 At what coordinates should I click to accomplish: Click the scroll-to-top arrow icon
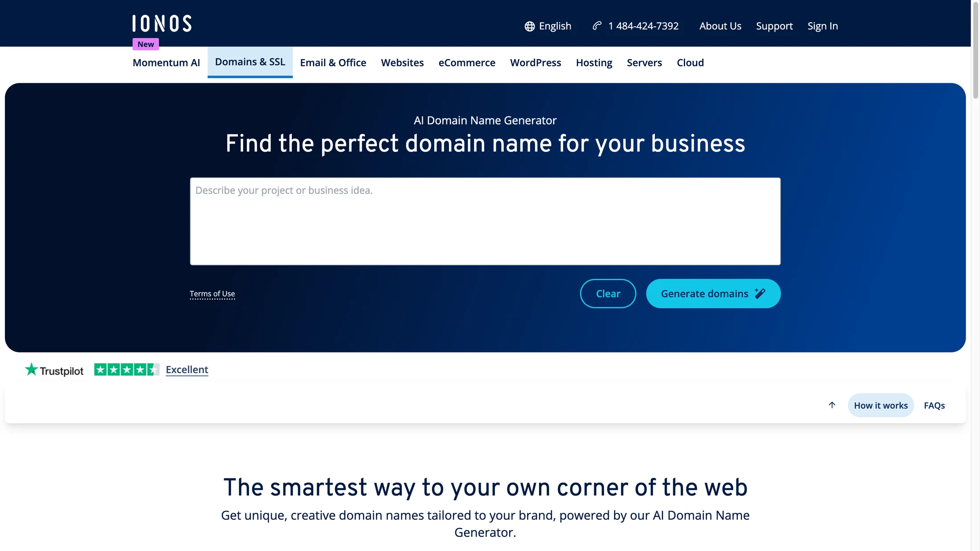[832, 405]
